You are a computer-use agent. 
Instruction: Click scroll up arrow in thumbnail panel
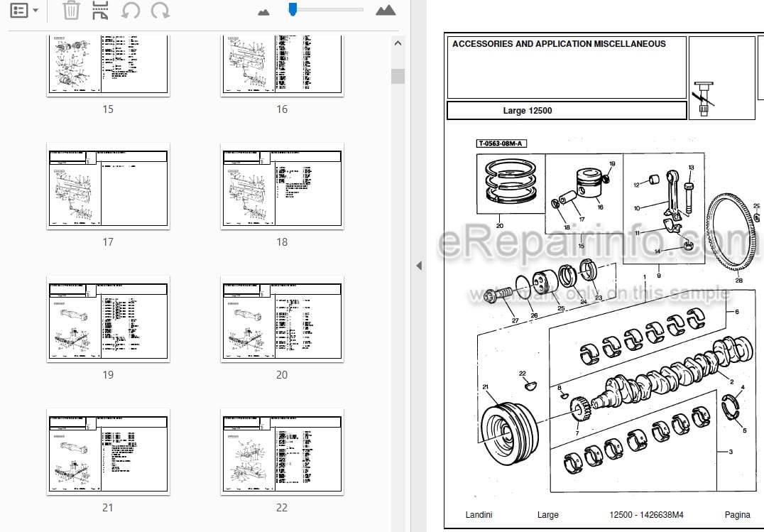point(398,43)
